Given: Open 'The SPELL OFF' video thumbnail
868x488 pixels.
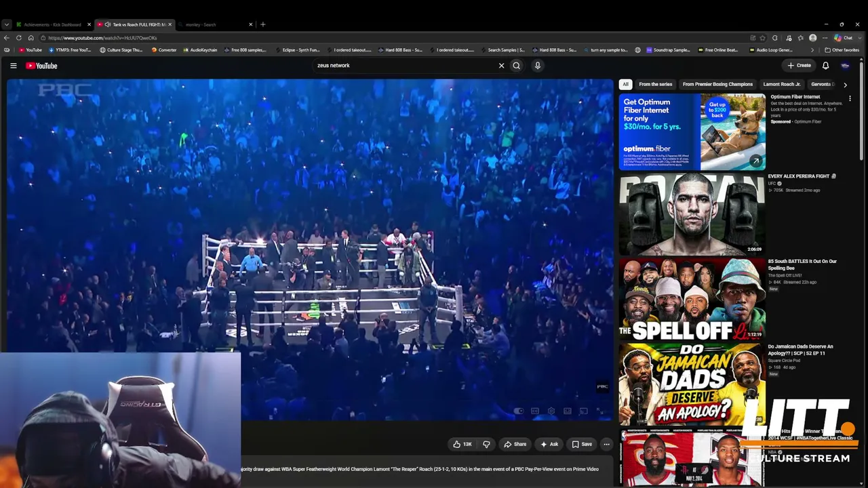Looking at the screenshot, I should click(692, 298).
